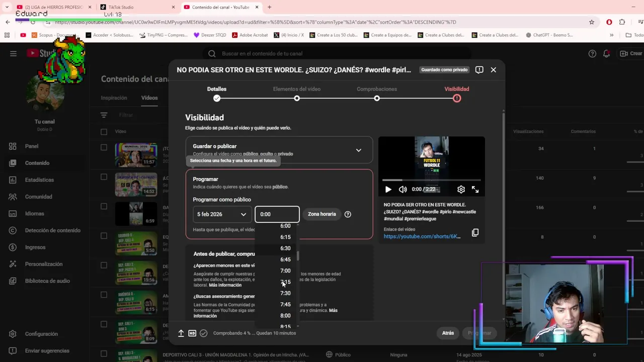Click the filter icon above the video list
This screenshot has width=644, height=362.
pos(104,115)
